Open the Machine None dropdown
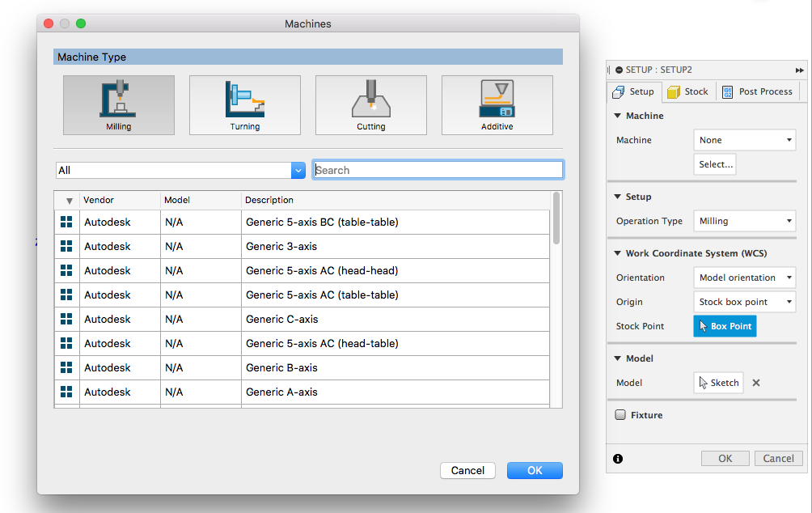Screen dimensions: 812x513 pos(745,140)
